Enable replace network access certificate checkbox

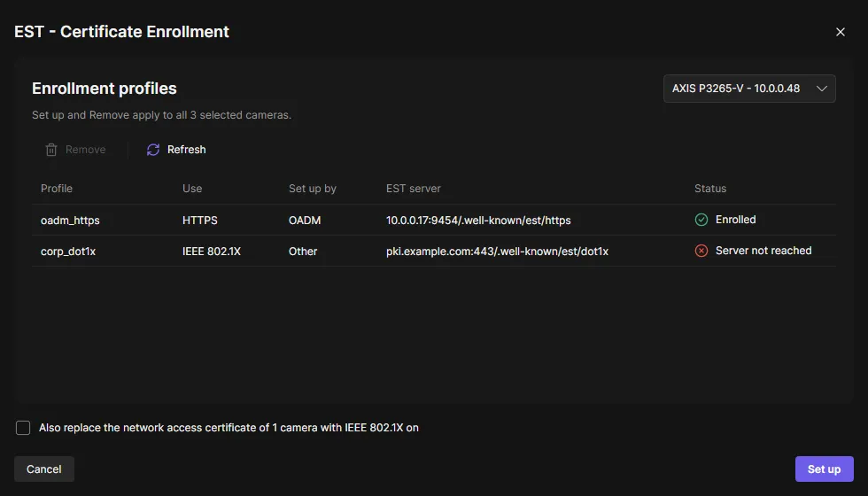point(23,428)
